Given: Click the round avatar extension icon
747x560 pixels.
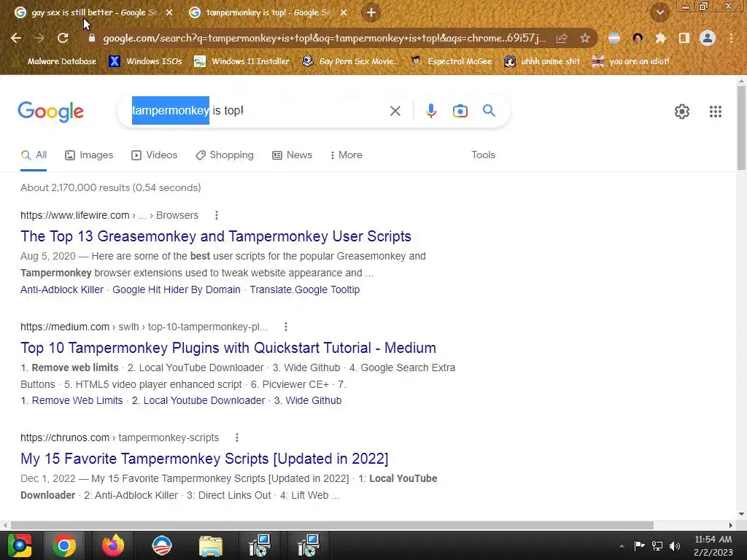Looking at the screenshot, I should pos(638,38).
